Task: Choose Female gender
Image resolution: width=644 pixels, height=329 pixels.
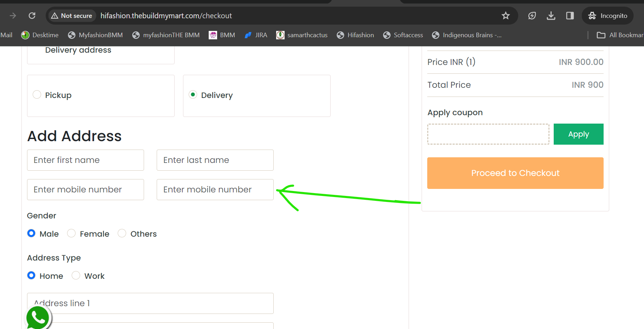Action: 71,233
